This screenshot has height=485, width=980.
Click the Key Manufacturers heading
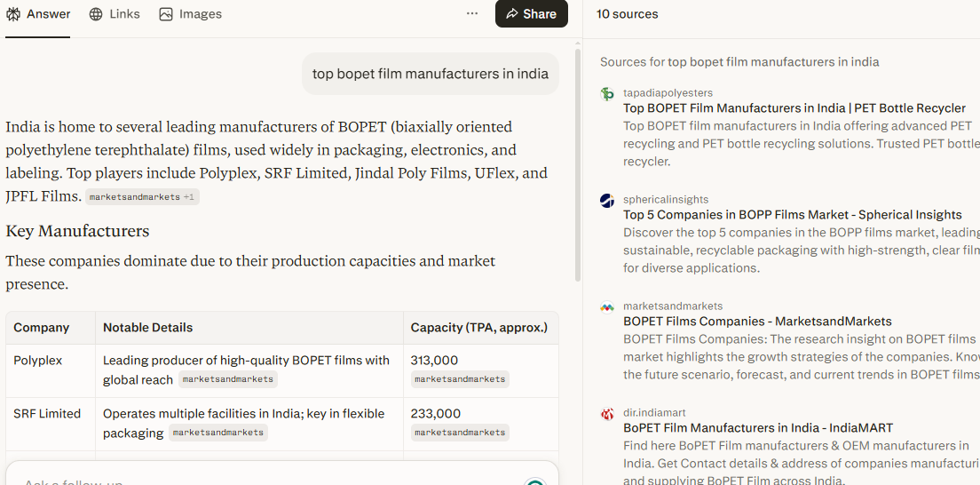[x=77, y=231]
